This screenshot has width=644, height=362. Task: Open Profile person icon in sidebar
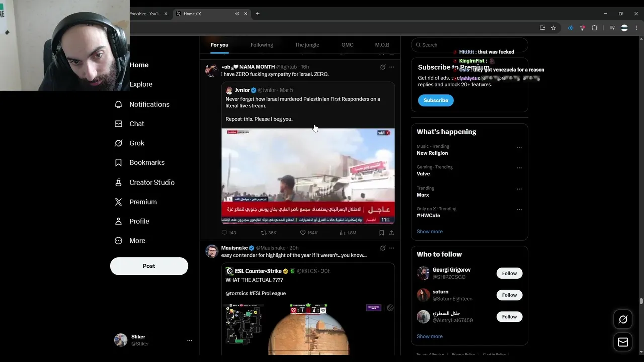[118, 221]
